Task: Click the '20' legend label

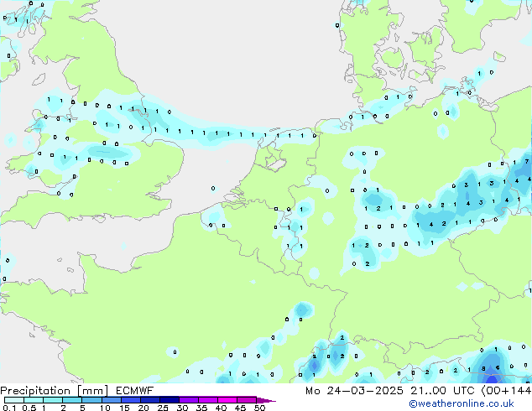Action: 143,408
